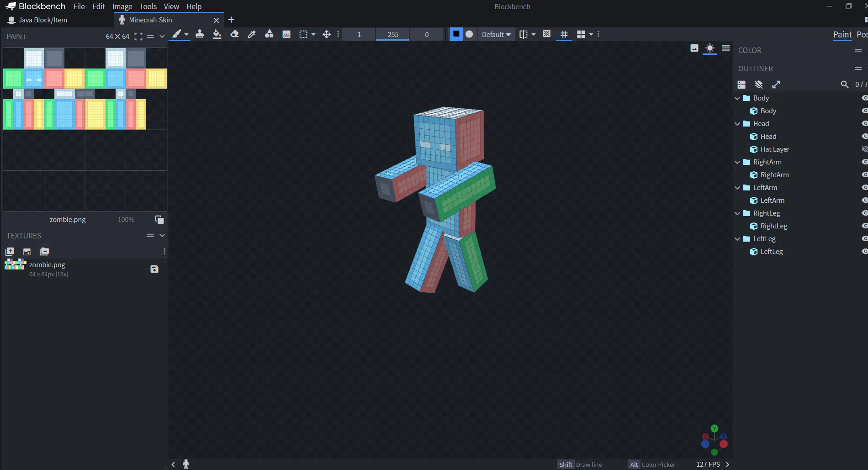Collapse the Textures panel chevron

(162, 236)
